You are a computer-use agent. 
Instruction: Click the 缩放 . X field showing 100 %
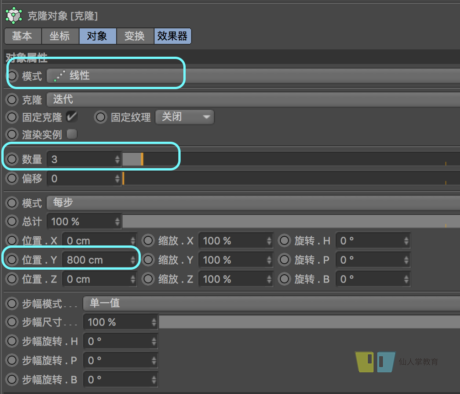pyautogui.click(x=232, y=241)
